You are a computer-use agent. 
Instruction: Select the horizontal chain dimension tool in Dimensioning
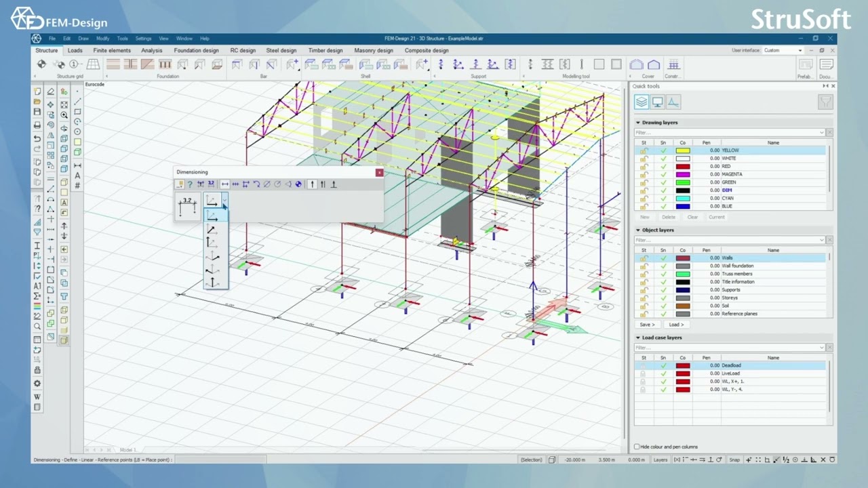235,184
